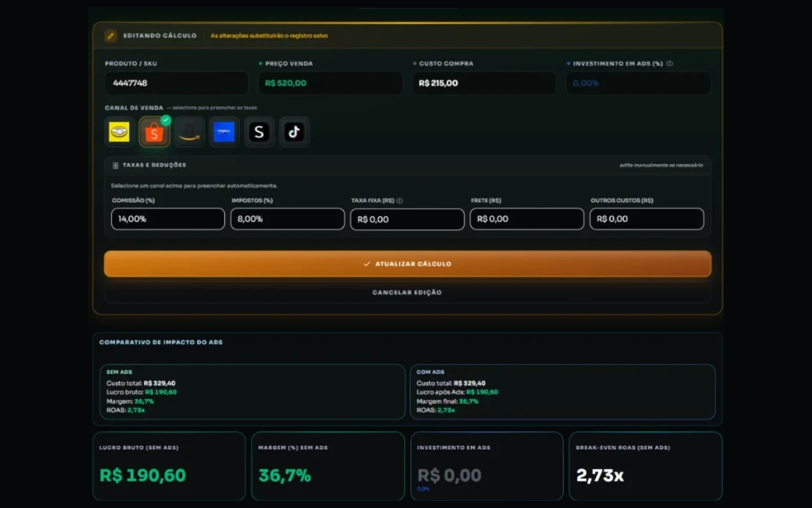The width and height of the screenshot is (812, 508).
Task: Click the Break-Even ROAS value 2,73x
Action: pos(600,475)
